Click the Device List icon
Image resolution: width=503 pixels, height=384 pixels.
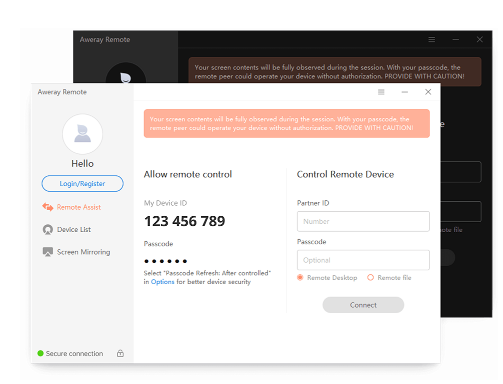pyautogui.click(x=48, y=229)
